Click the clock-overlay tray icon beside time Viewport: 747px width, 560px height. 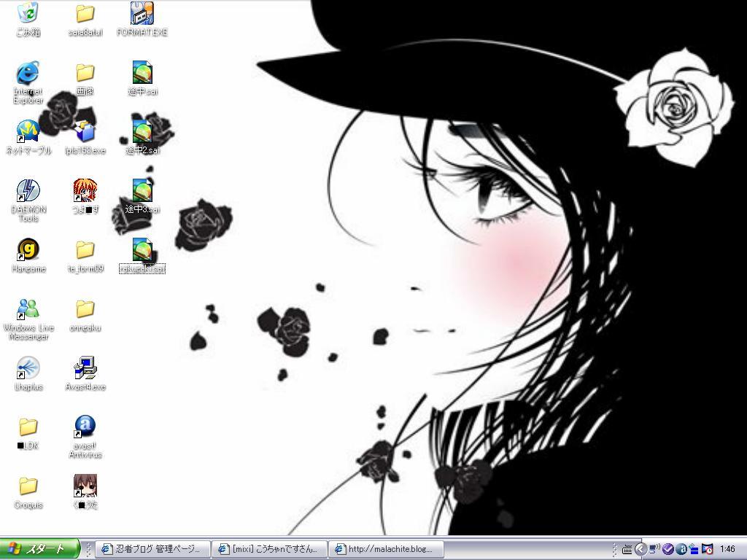(x=708, y=550)
